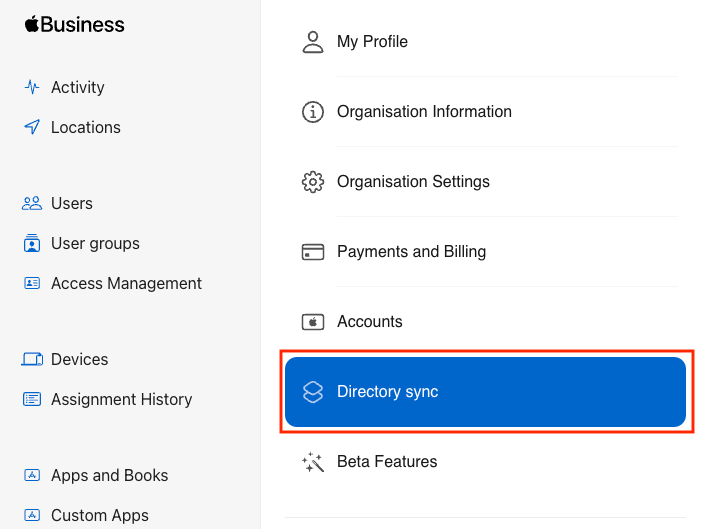Select Custom Apps in sidebar
703x529 pixels.
[x=99, y=515]
